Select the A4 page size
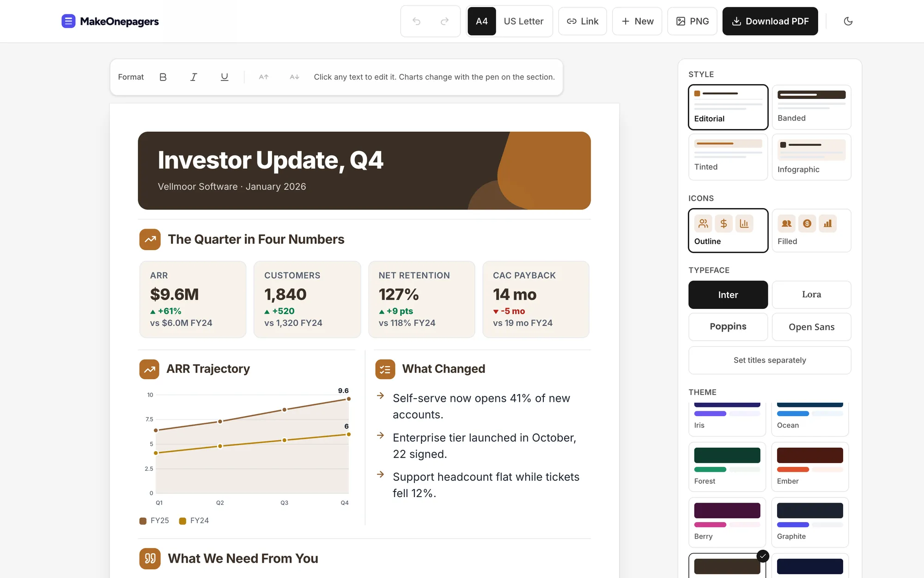The image size is (924, 578). [481, 21]
